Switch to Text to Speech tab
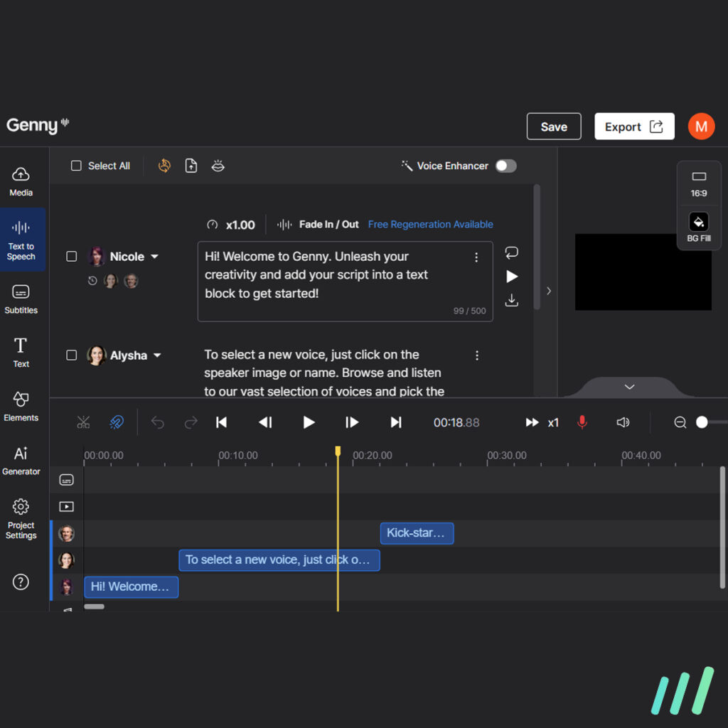This screenshot has height=728, width=728. pyautogui.click(x=21, y=240)
